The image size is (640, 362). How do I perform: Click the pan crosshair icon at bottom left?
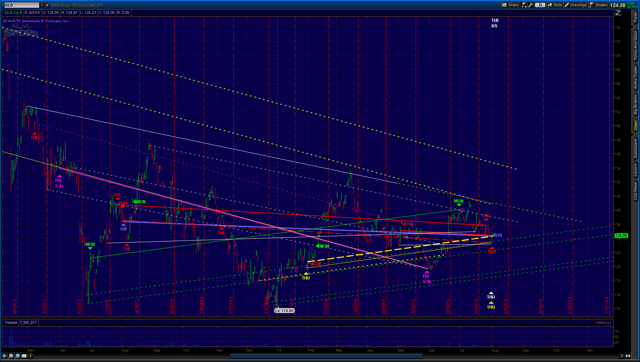[x=4, y=356]
